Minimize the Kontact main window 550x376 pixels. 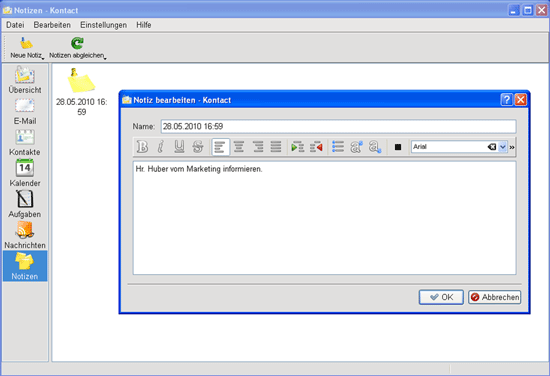514,10
